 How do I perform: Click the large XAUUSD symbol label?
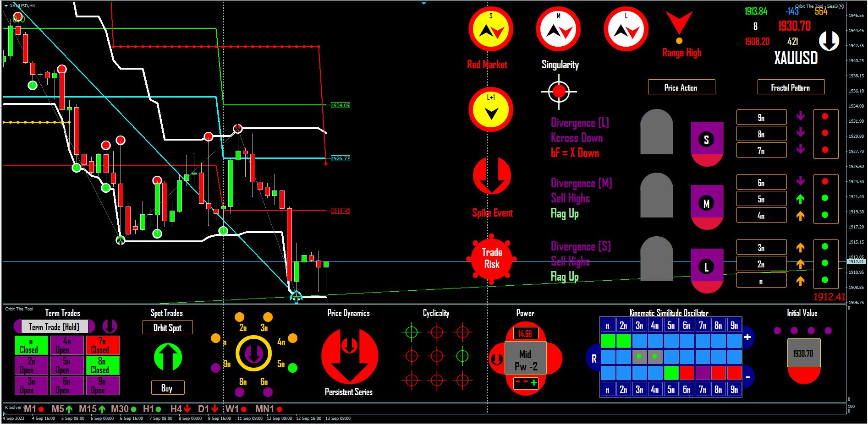[x=796, y=58]
